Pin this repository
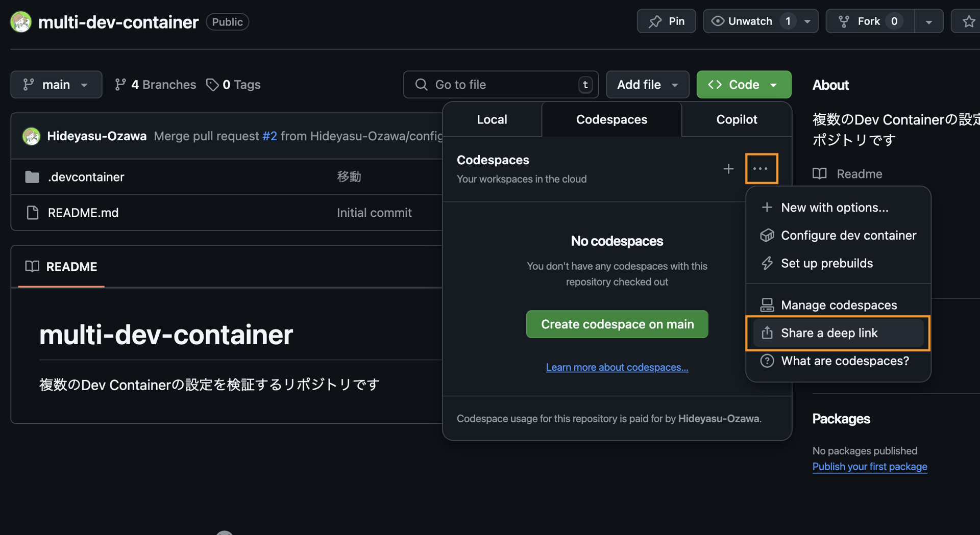 click(666, 21)
